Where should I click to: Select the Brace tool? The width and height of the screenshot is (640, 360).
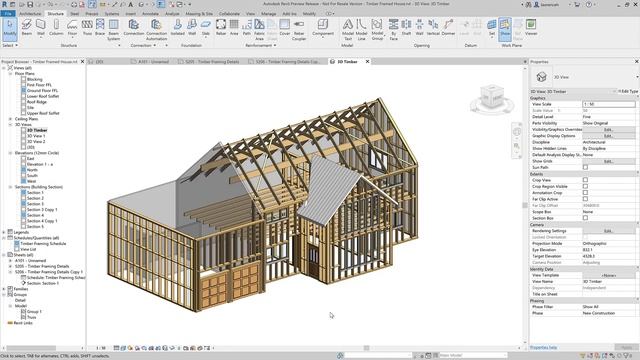click(x=100, y=27)
